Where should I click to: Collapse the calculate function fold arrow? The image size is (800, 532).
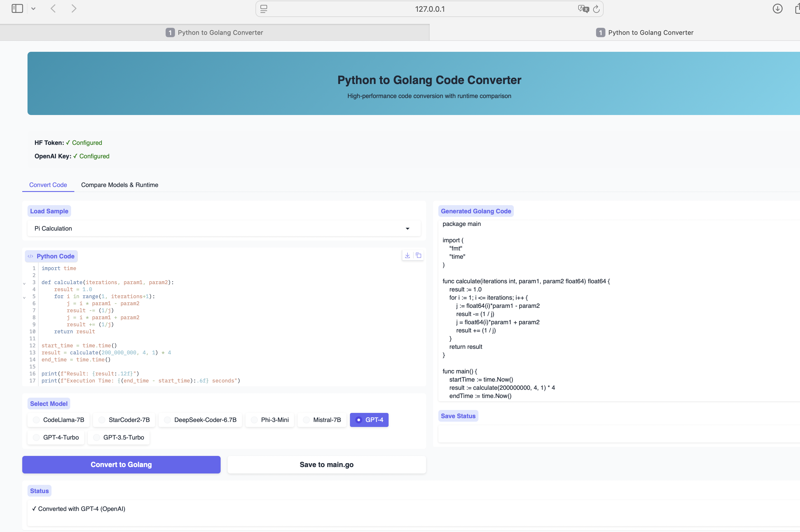coord(24,283)
